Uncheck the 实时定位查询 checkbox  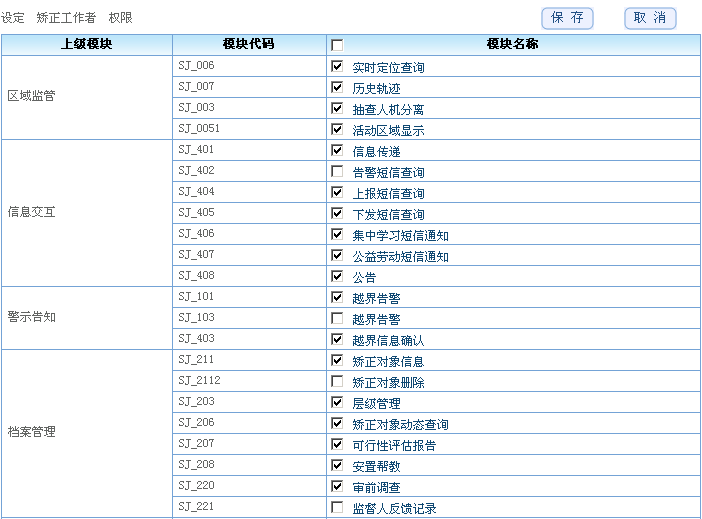point(337,67)
